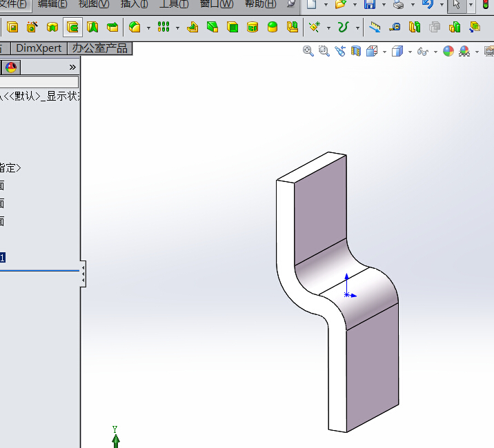Click the Linear Pattern icon
The image size is (494, 448).
[164, 27]
